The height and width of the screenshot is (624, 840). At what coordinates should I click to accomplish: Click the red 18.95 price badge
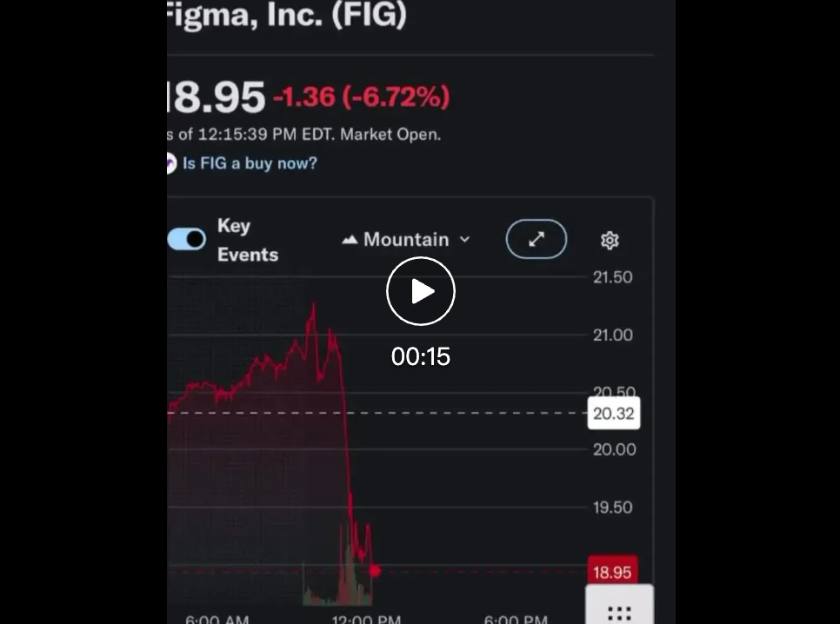tap(613, 572)
